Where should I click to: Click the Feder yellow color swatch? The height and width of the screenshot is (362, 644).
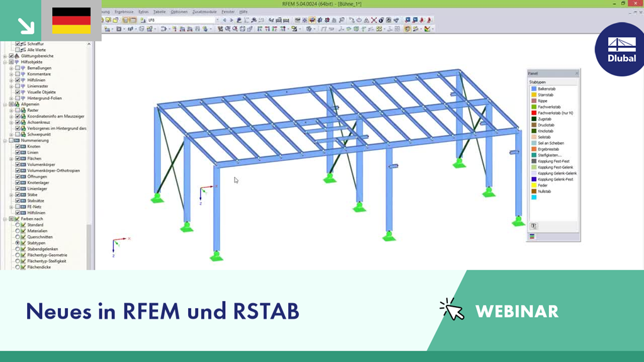(x=534, y=185)
